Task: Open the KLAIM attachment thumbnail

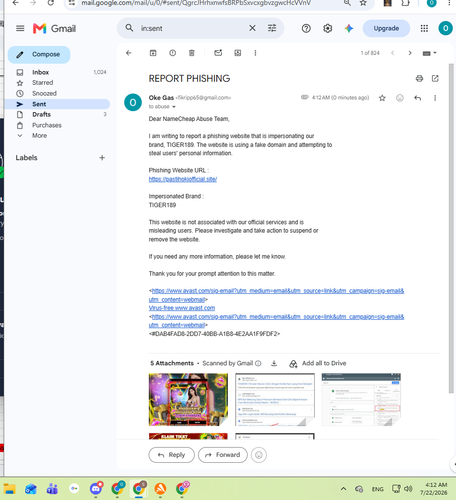Action: tap(188, 436)
